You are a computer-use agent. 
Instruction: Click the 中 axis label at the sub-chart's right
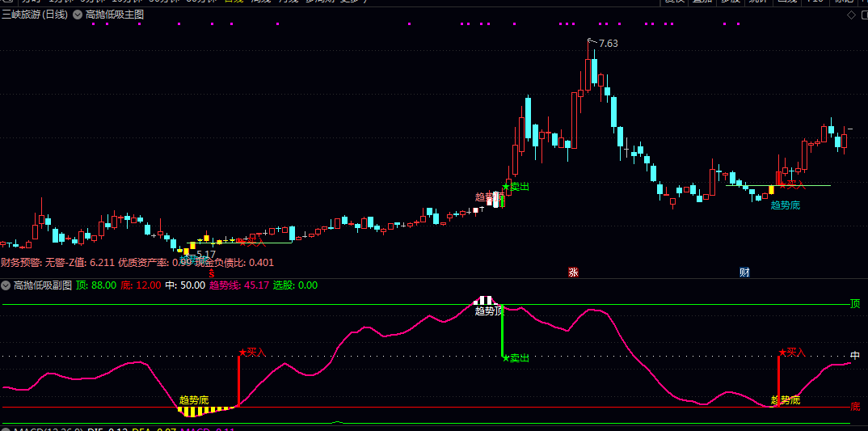coord(855,356)
